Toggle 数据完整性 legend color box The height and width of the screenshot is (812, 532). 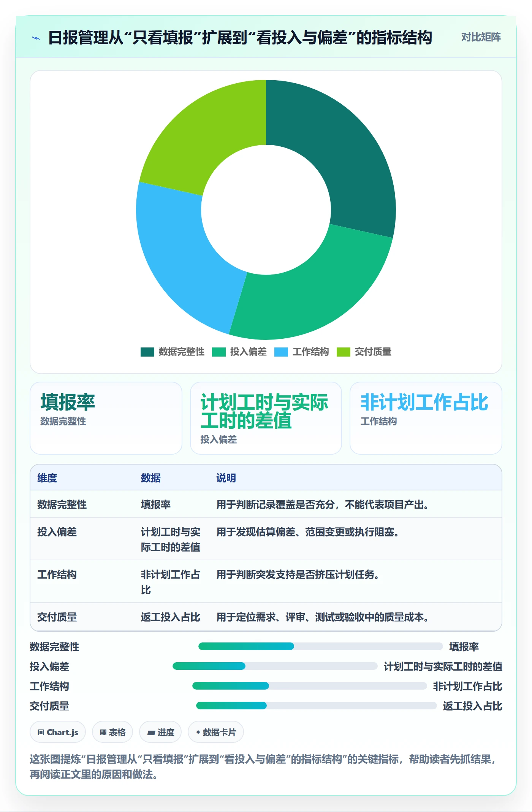(x=147, y=352)
